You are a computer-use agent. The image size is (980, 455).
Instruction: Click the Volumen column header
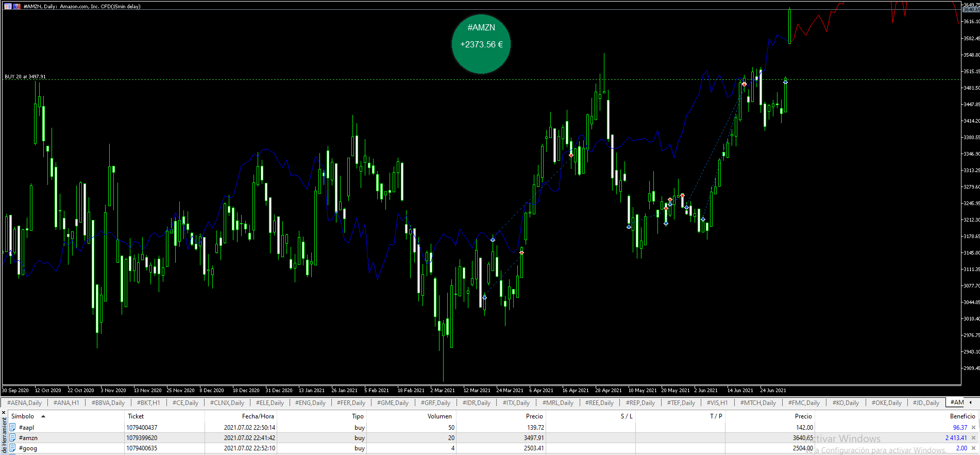coord(439,416)
